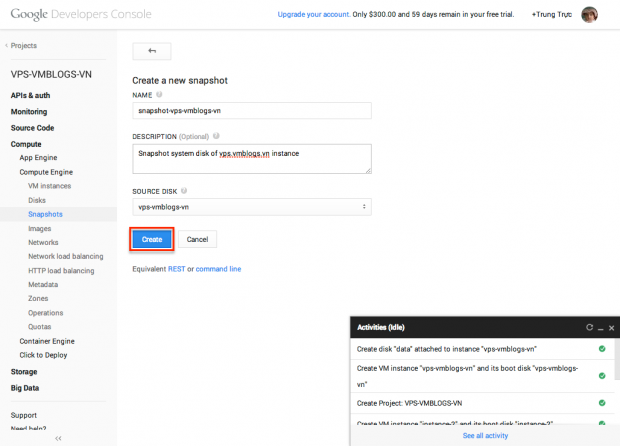Open the Big Data section

25,388
